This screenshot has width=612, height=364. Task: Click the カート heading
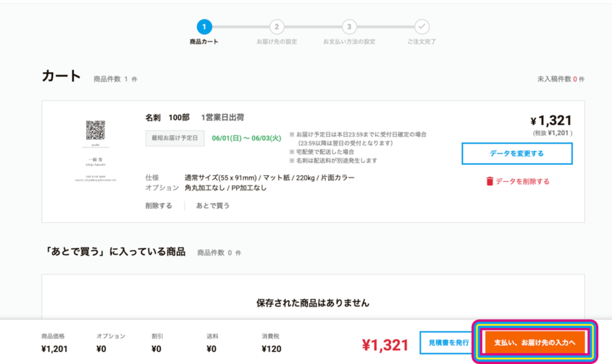coord(62,76)
